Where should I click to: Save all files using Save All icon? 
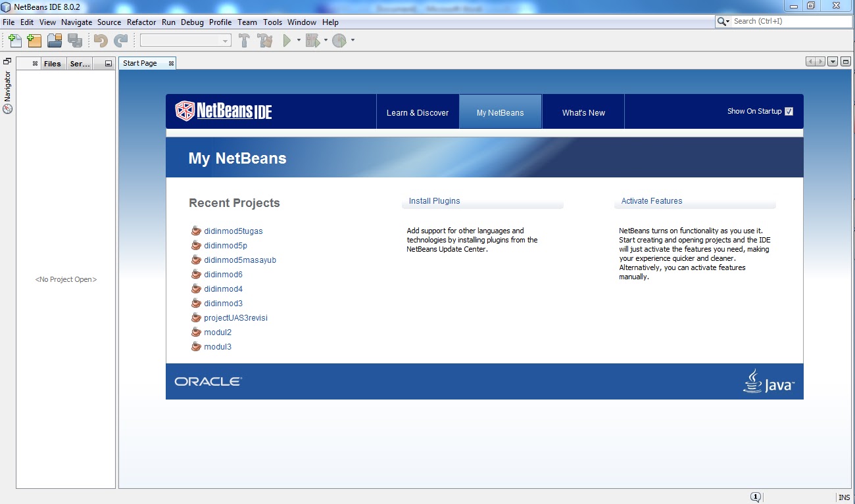(x=75, y=40)
